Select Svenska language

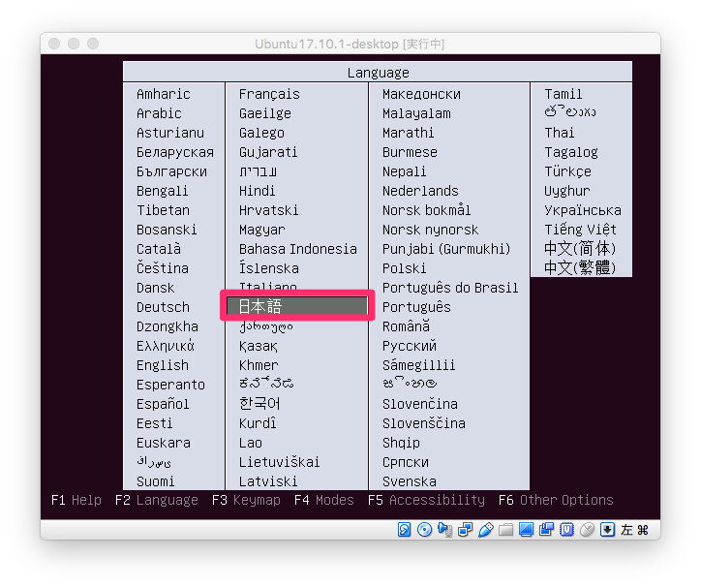click(x=409, y=481)
